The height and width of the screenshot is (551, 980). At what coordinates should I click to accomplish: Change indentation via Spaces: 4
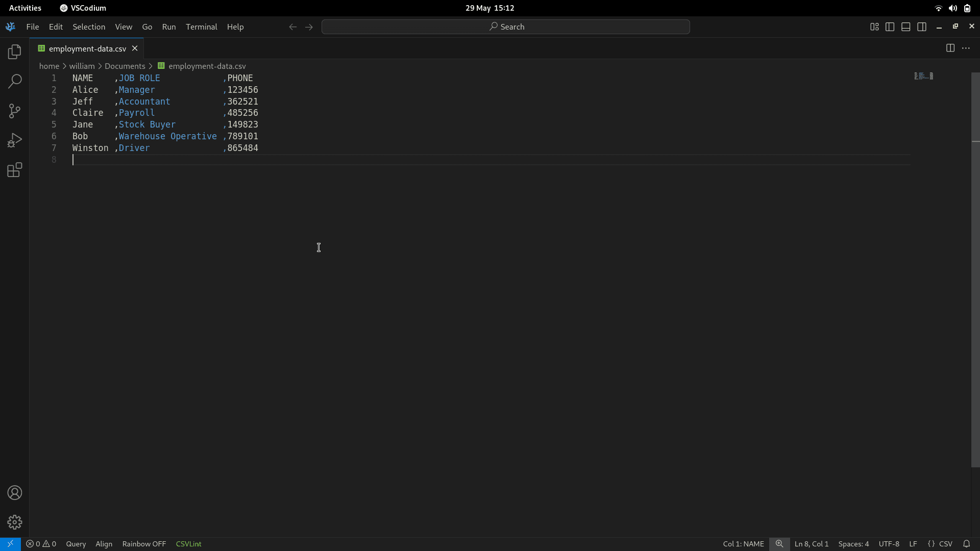click(853, 544)
